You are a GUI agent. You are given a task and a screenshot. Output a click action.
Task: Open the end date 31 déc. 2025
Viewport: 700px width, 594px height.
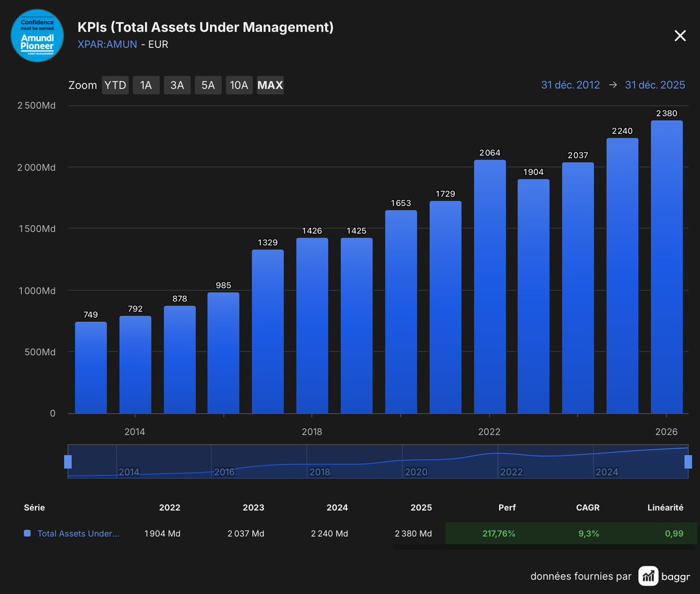pos(655,85)
